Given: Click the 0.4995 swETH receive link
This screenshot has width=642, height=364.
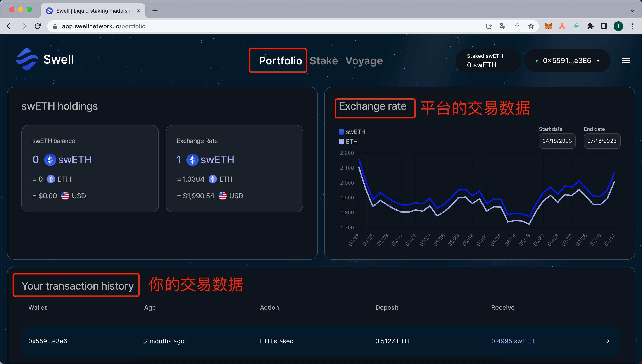Looking at the screenshot, I should [x=513, y=341].
